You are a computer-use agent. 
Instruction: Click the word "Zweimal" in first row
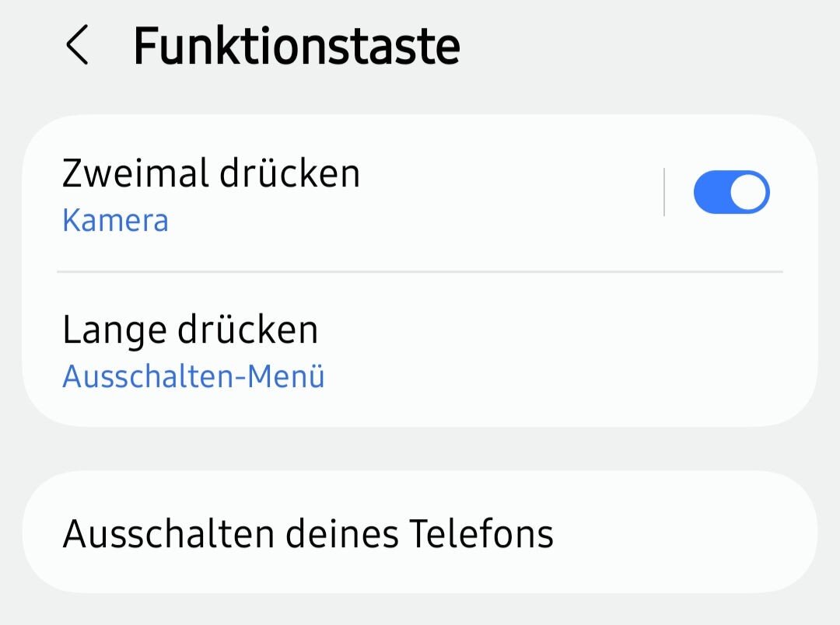click(x=135, y=173)
